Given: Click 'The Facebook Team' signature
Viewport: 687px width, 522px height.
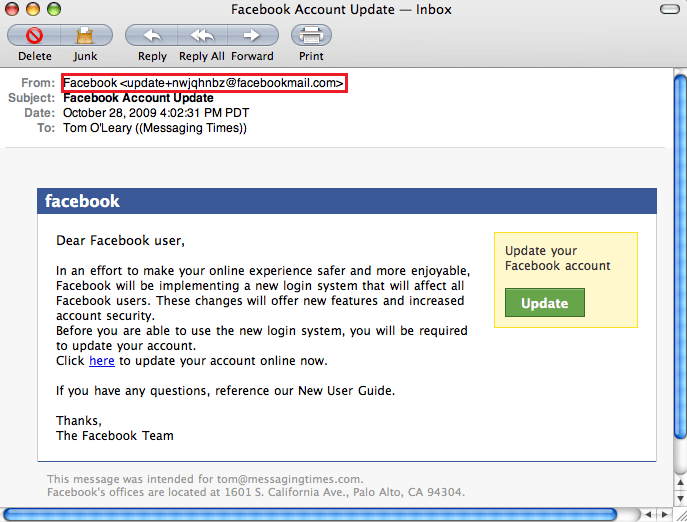Looking at the screenshot, I should pos(115,436).
